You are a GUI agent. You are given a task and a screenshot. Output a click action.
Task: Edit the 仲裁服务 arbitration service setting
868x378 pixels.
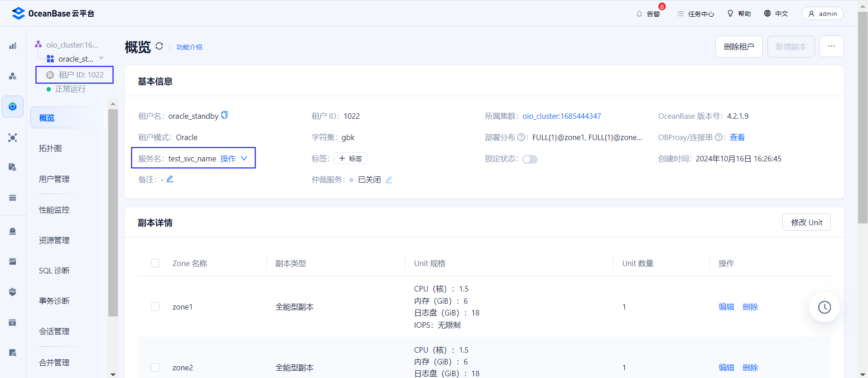pyautogui.click(x=389, y=179)
